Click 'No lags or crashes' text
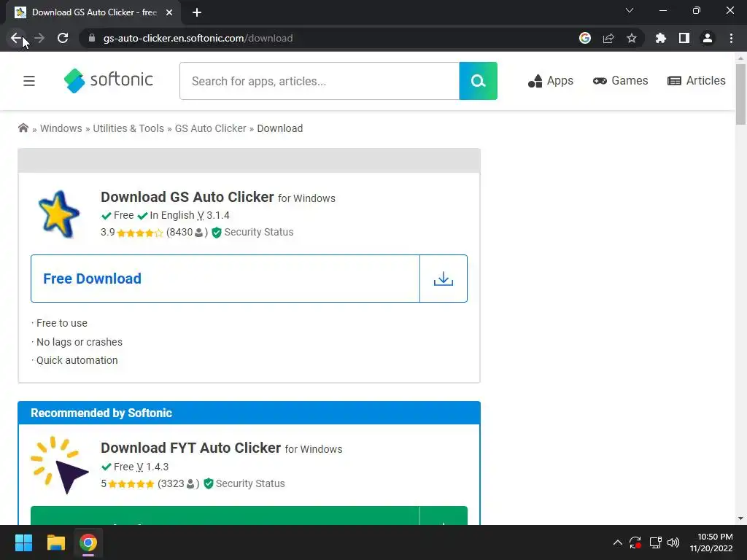The height and width of the screenshot is (560, 747). coord(80,342)
